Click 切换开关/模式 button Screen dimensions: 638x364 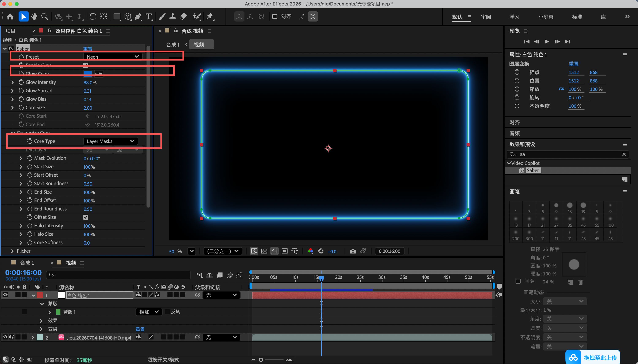point(163,360)
